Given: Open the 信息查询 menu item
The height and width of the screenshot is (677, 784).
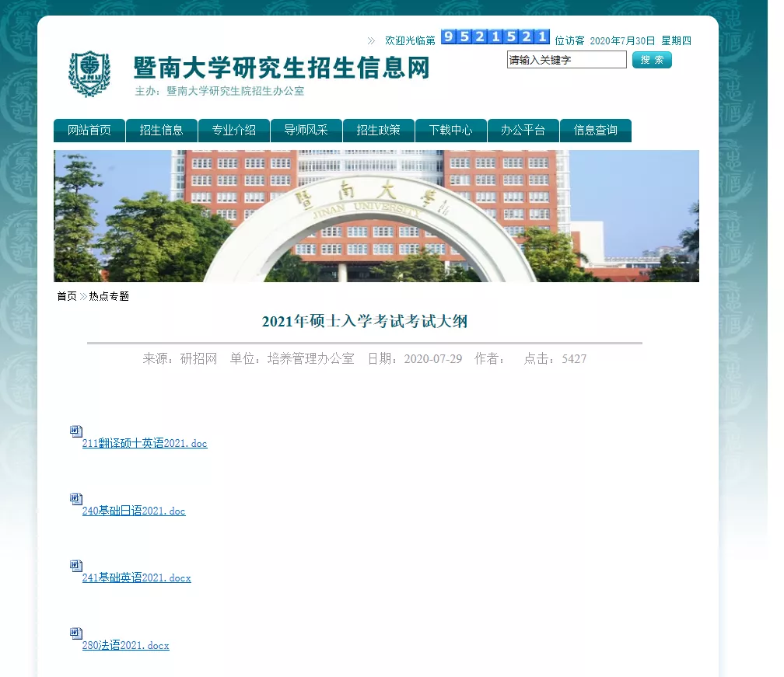Looking at the screenshot, I should 595,131.
